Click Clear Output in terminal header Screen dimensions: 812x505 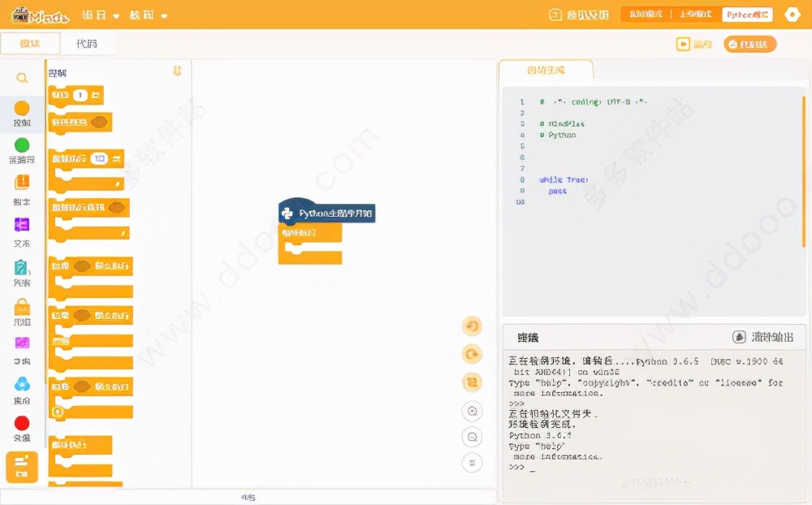point(763,337)
